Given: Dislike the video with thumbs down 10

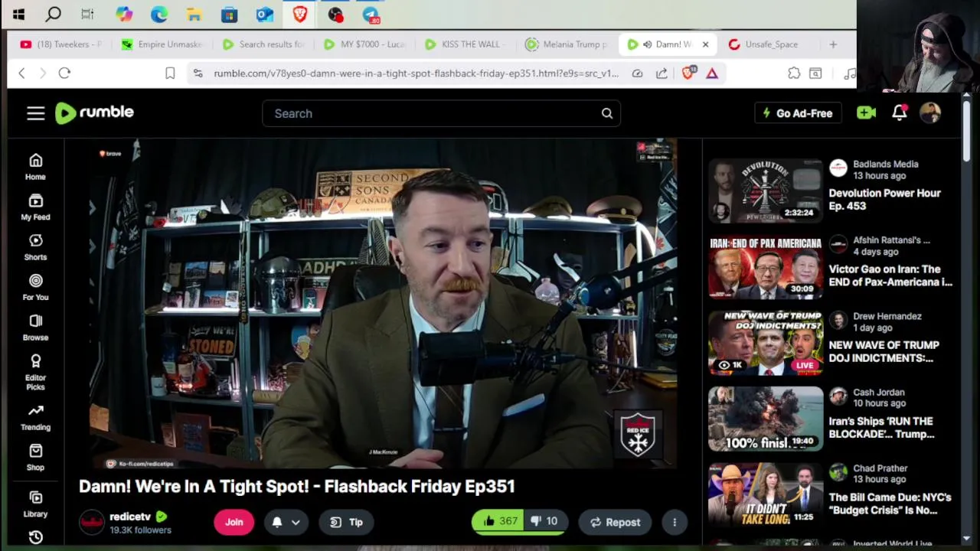Looking at the screenshot, I should (544, 521).
